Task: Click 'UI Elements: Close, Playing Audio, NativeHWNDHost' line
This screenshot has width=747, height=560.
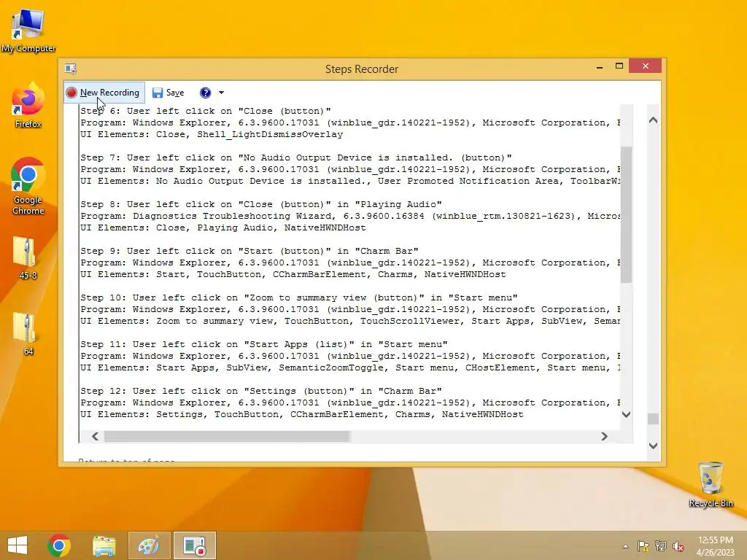Action: [x=223, y=227]
